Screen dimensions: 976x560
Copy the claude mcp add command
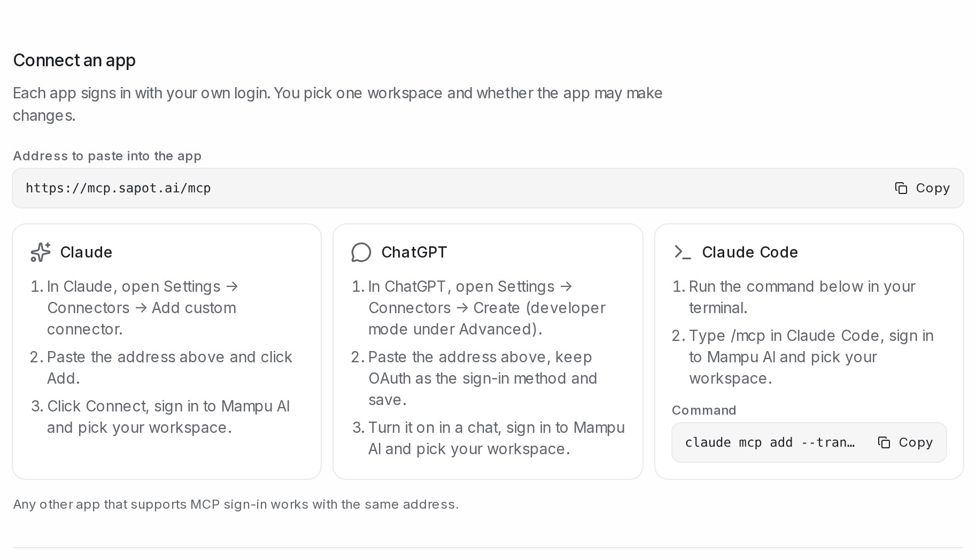coord(905,442)
